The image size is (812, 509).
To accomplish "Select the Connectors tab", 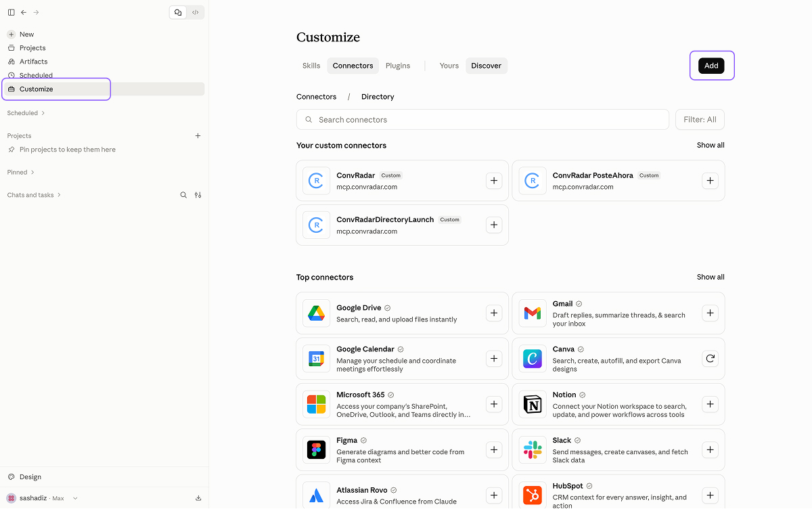I will click(353, 66).
